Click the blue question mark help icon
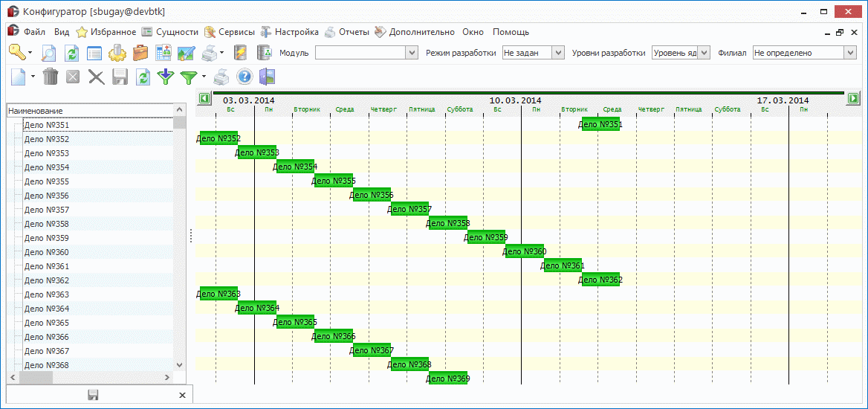This screenshot has height=409, width=868. (244, 76)
